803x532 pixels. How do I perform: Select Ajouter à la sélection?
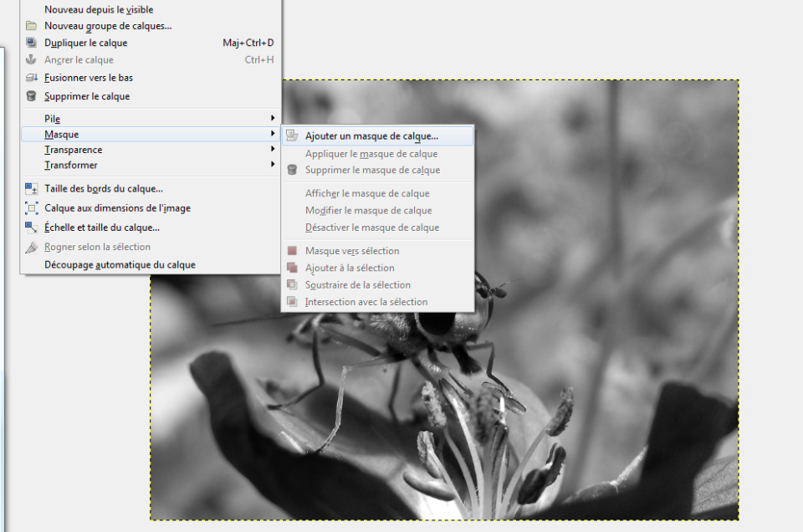377,268
